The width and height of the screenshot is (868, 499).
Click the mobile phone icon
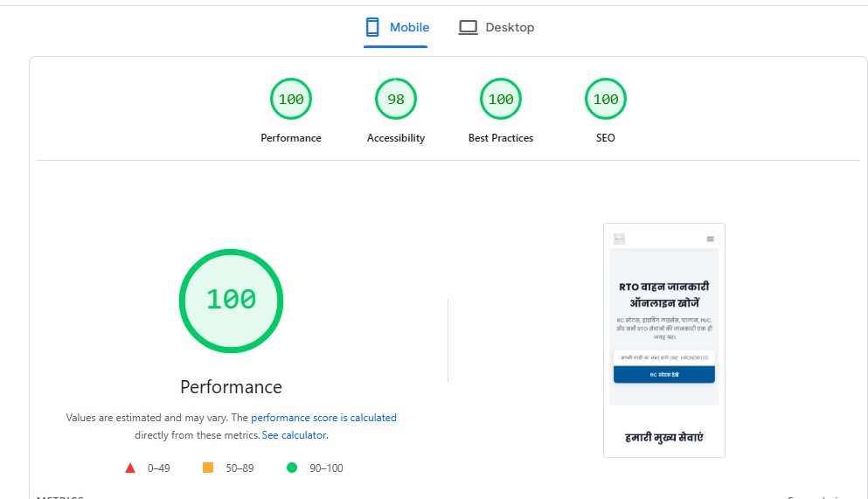pos(372,27)
